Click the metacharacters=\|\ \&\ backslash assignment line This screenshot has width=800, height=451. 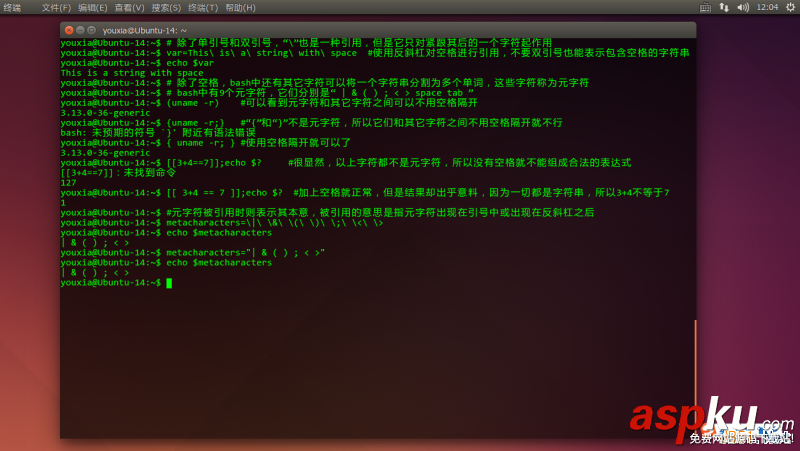tap(221, 223)
